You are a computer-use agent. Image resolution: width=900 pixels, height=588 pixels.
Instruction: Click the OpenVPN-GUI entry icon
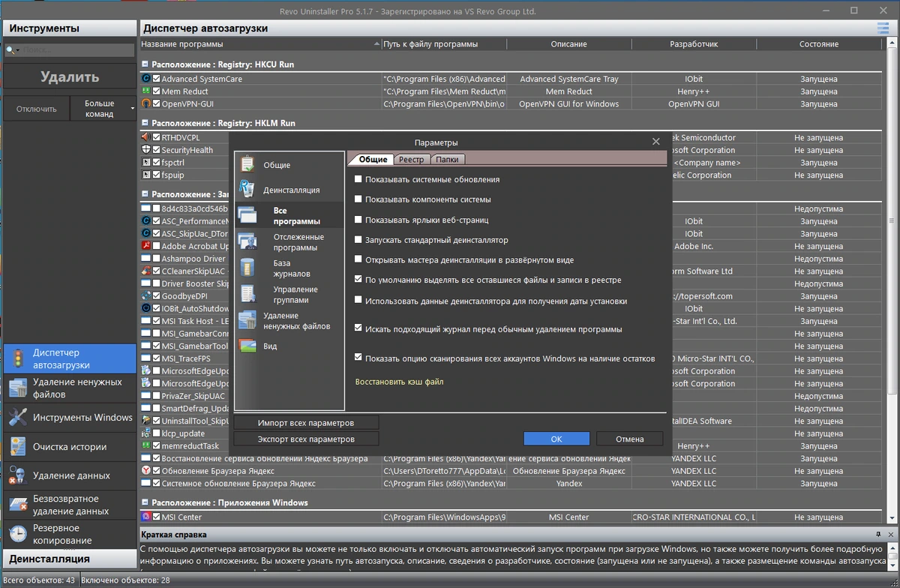point(146,103)
